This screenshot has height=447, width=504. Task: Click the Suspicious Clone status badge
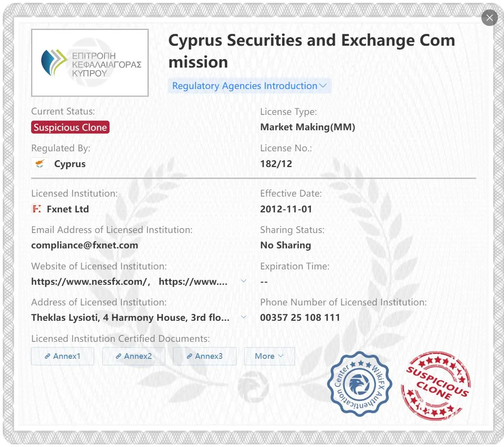coord(70,127)
